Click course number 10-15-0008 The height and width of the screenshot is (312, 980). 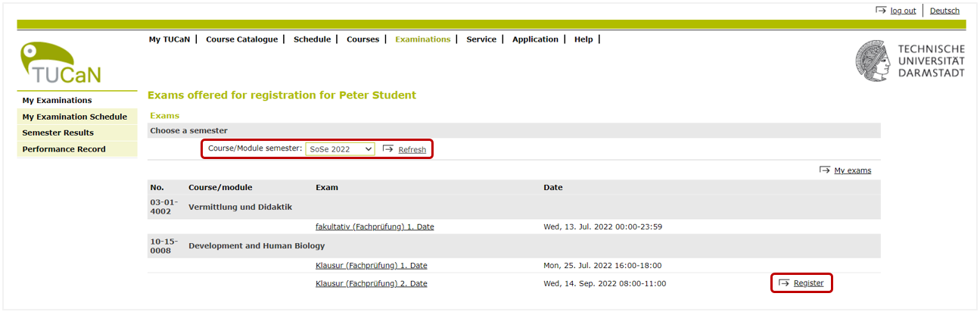tap(163, 245)
